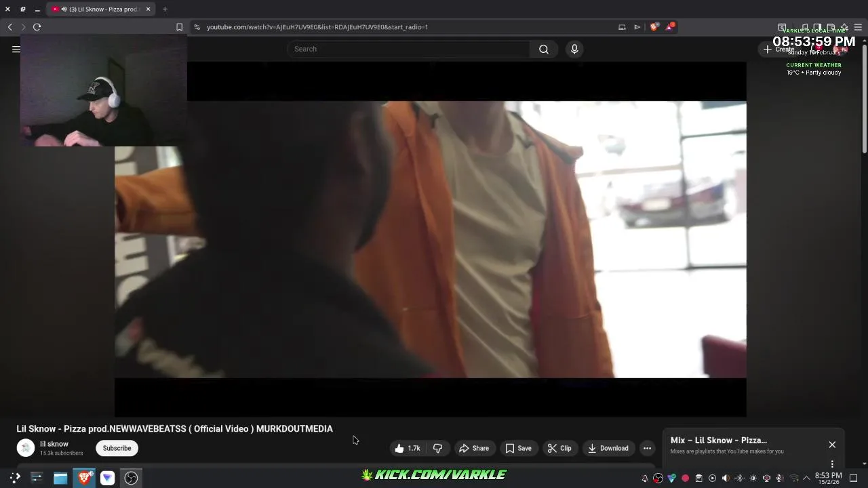This screenshot has width=868, height=488.
Task: Open the Bluetooth tray icon
Action: pyautogui.click(x=739, y=479)
